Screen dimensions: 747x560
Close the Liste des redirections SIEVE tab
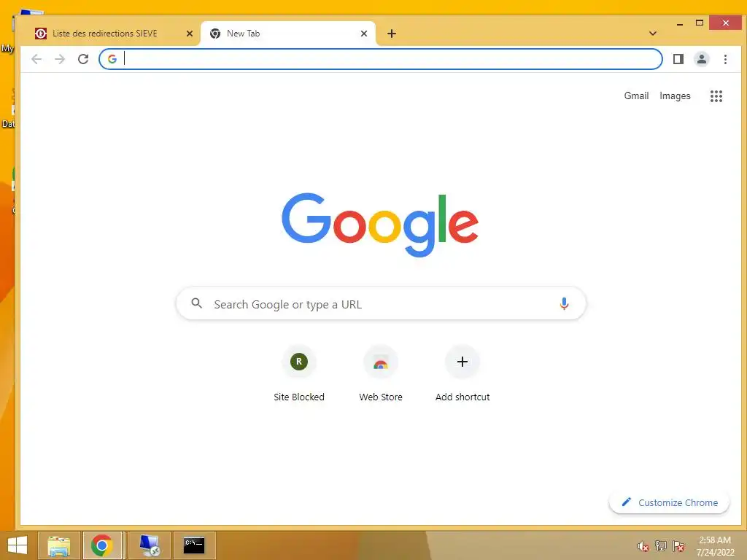coord(190,34)
